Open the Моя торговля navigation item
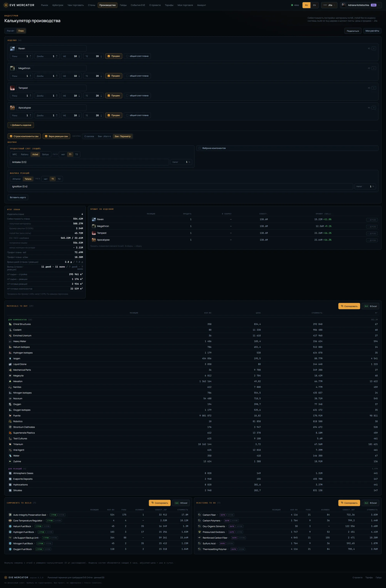 click(x=185, y=5)
